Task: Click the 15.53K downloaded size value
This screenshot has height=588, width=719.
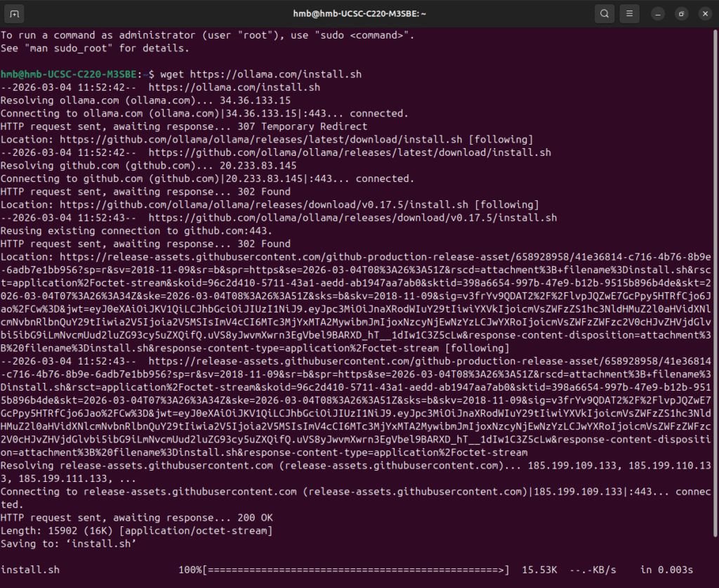Action: click(540, 569)
